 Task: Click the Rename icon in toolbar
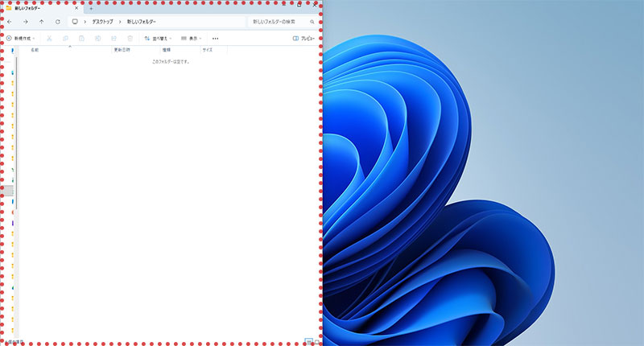tap(97, 38)
